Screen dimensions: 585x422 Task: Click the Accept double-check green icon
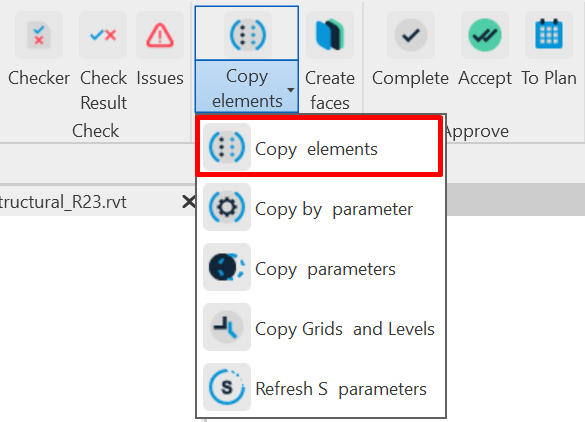pos(485,35)
